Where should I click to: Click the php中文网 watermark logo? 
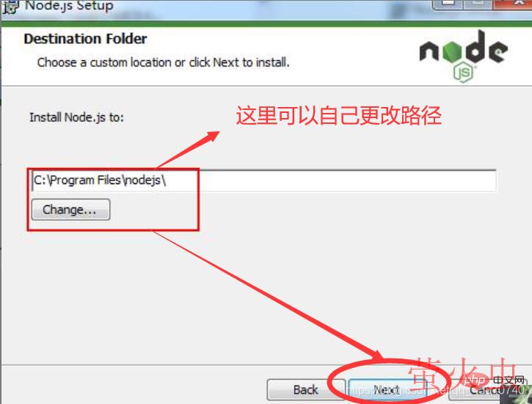(494, 381)
